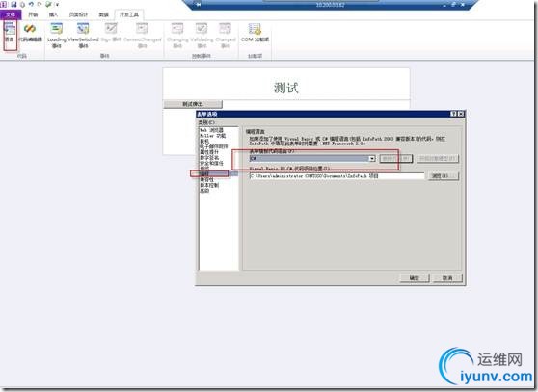Screen dimensions: 538x392
Task: Click the Remove Code button beside language dropdown
Action: [x=396, y=159]
